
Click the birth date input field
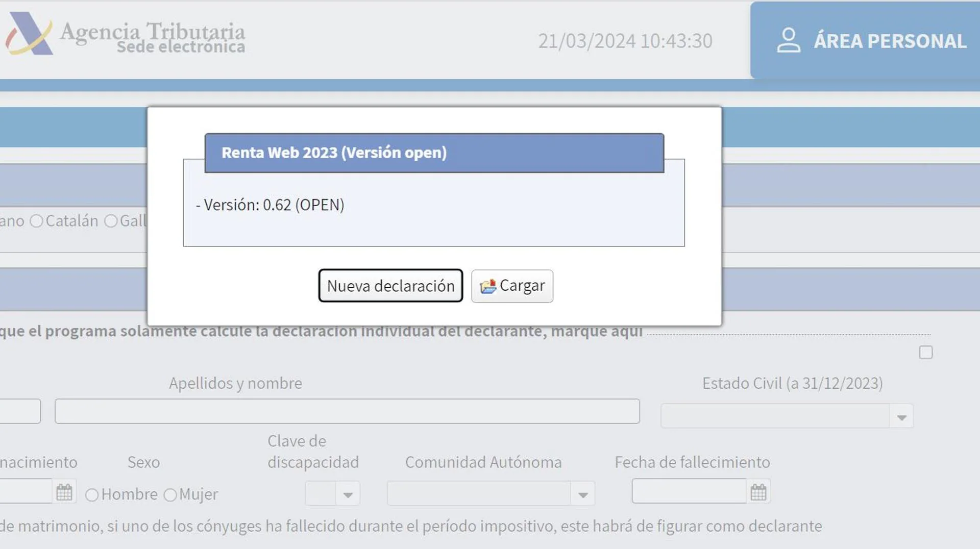click(x=26, y=491)
